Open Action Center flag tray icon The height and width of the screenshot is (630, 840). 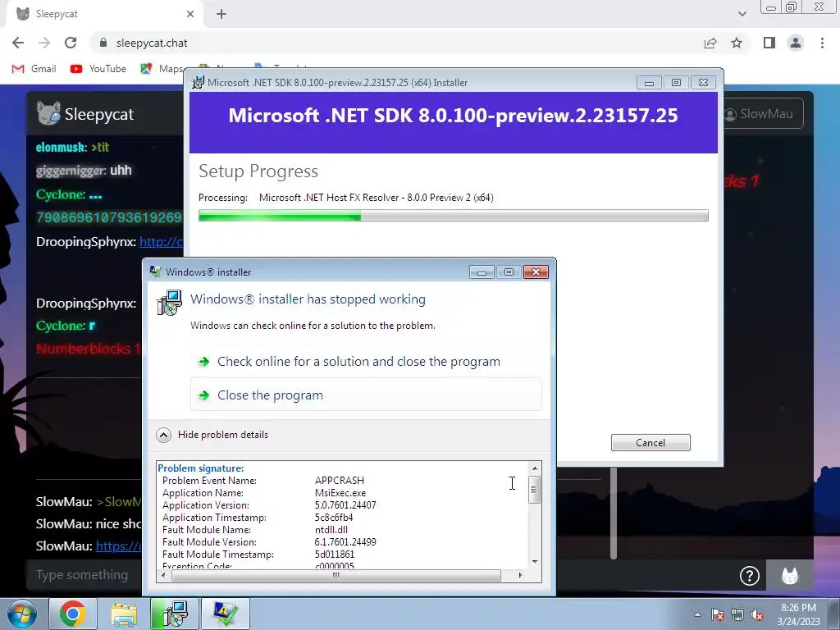718,614
